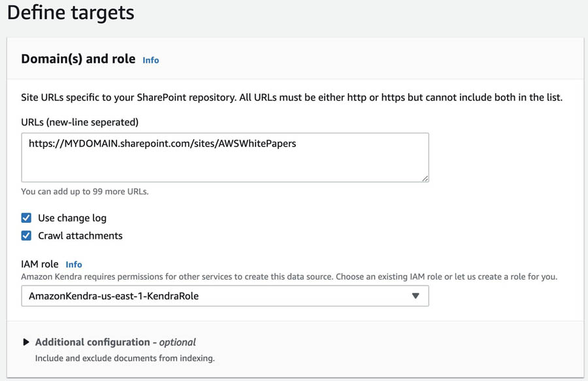The image size is (588, 381).
Task: Click the 'Define targets' page heading
Action: click(71, 12)
